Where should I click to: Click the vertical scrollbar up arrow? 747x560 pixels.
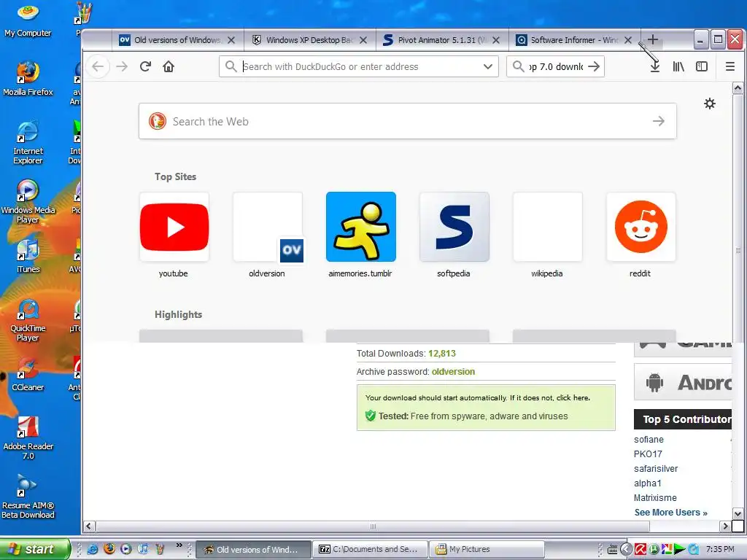coord(738,87)
